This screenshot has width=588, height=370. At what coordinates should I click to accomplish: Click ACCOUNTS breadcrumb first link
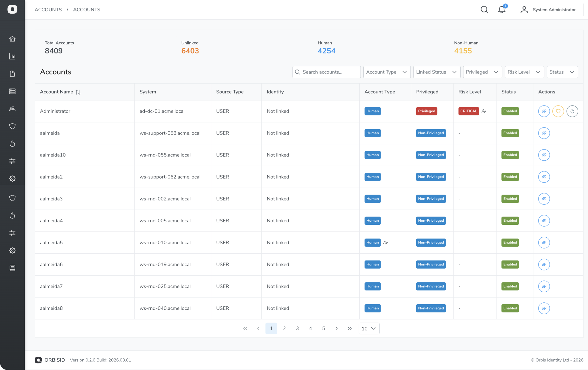tap(48, 9)
